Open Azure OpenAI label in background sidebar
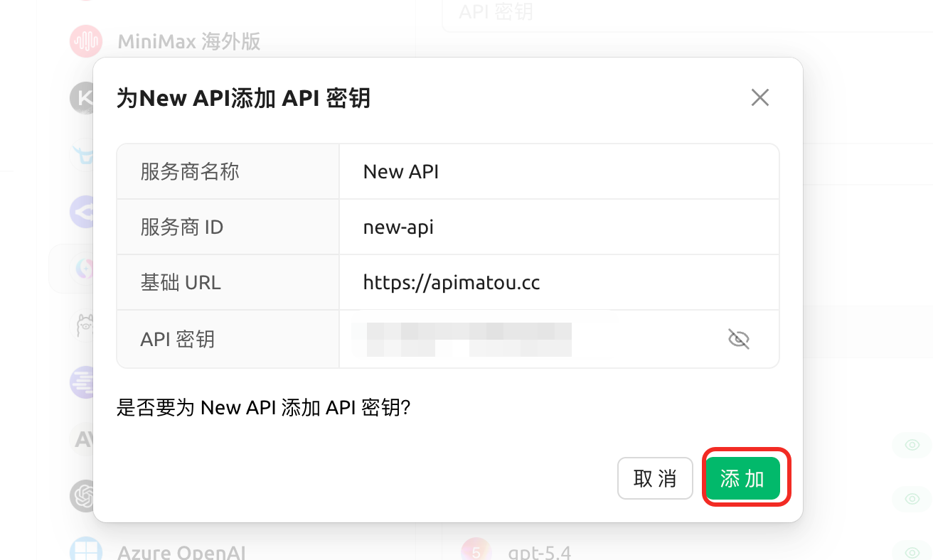933x560 pixels. pyautogui.click(x=182, y=552)
